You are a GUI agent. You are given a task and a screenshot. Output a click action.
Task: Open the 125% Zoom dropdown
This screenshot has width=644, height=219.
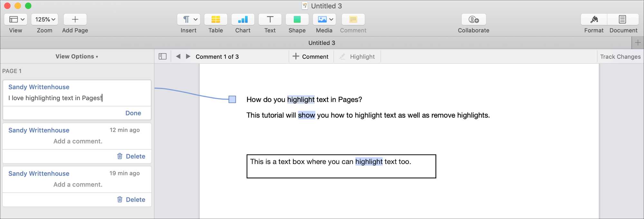pyautogui.click(x=45, y=20)
